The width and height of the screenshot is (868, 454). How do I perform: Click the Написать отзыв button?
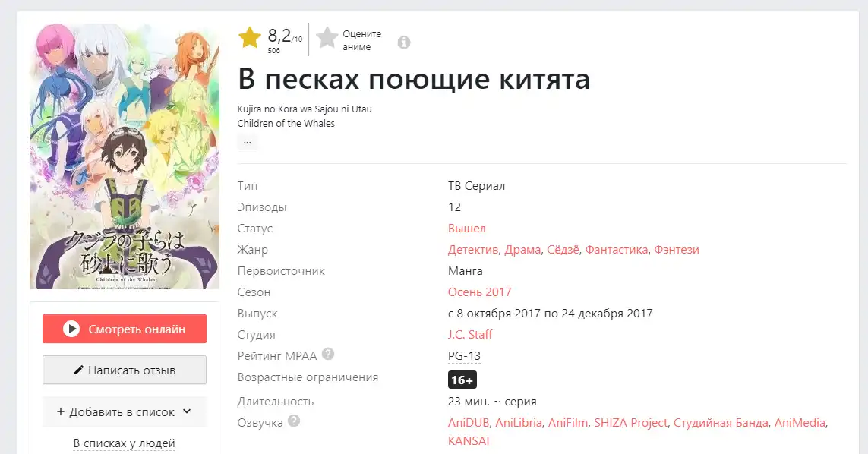point(125,370)
